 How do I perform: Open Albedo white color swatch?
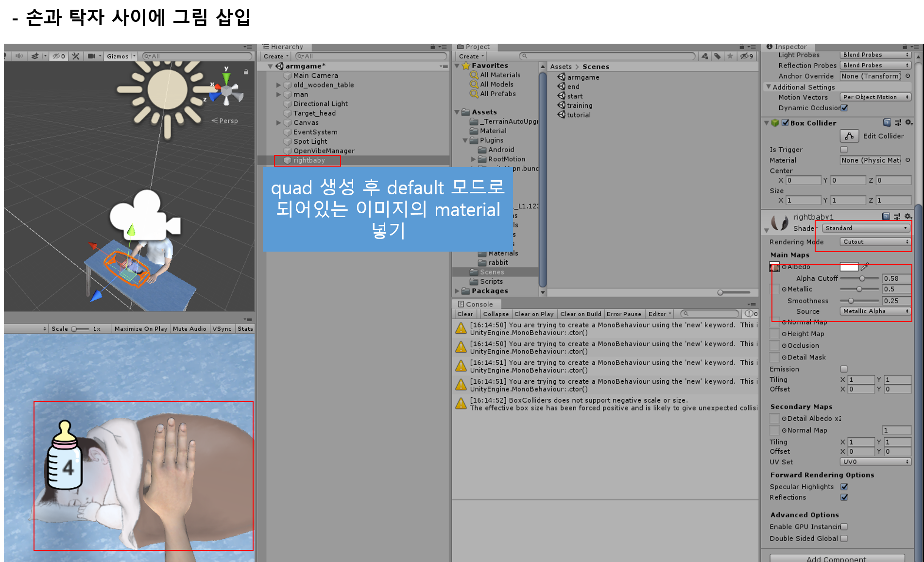[x=849, y=267]
